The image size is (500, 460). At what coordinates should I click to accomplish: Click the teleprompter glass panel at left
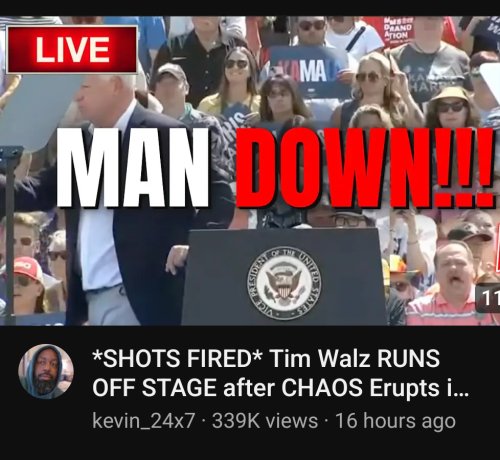pyautogui.click(x=35, y=112)
